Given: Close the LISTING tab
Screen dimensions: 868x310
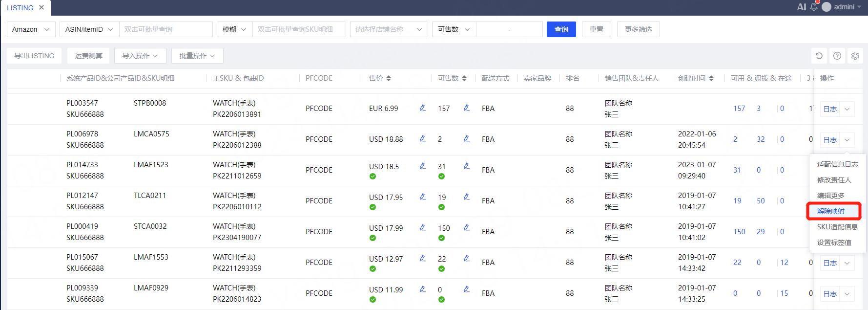Looking at the screenshot, I should pyautogui.click(x=41, y=7).
